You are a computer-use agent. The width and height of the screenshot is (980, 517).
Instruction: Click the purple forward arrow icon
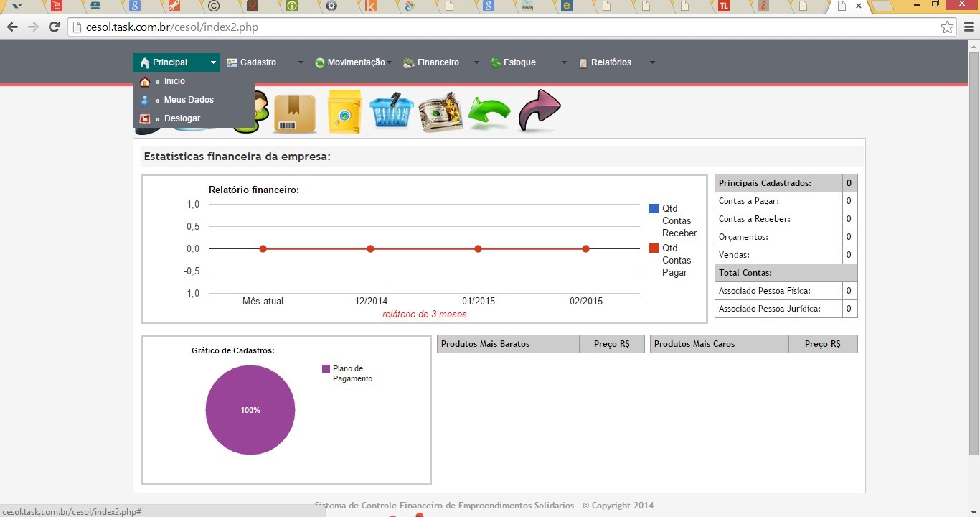pos(539,111)
